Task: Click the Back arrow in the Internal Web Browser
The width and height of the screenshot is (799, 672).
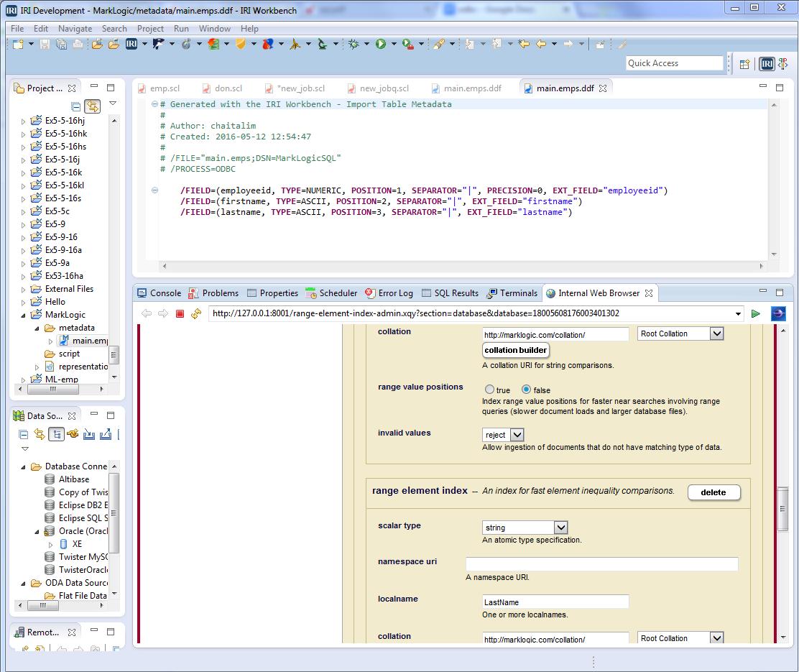Action: [x=147, y=313]
